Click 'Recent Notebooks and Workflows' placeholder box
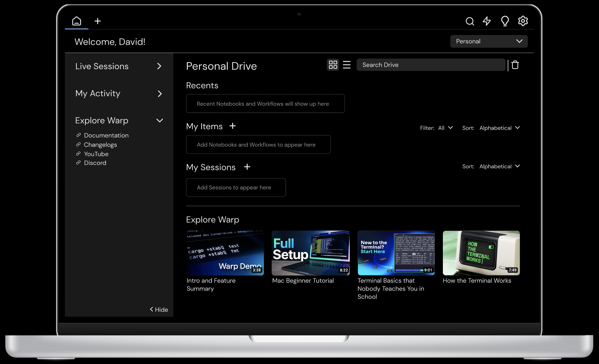Screen dimensions: 599x364 click(x=265, y=104)
